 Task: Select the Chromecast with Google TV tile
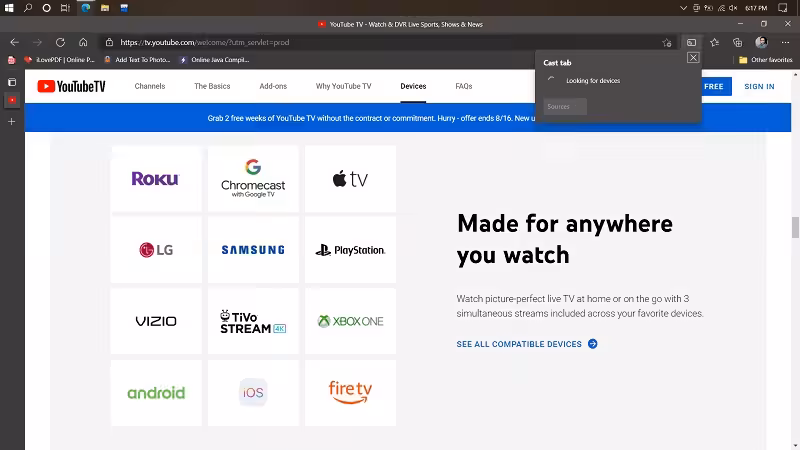coord(253,179)
